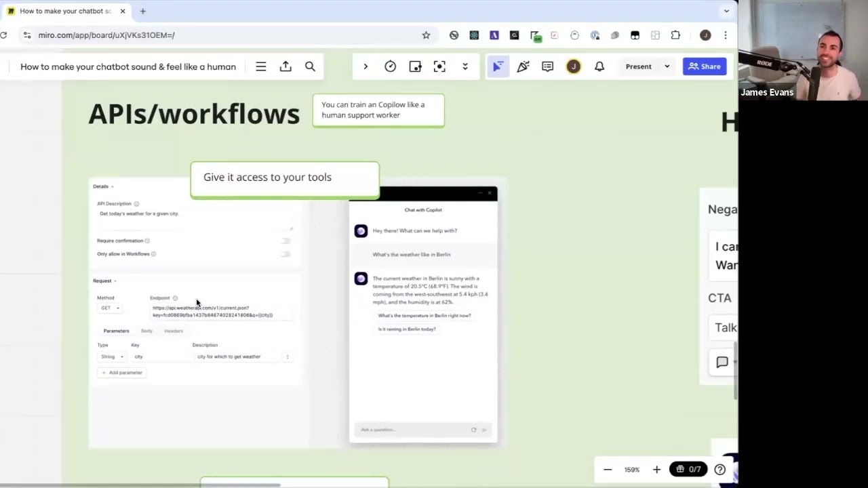Click the Present button
This screenshot has height=488, width=868.
tap(638, 66)
